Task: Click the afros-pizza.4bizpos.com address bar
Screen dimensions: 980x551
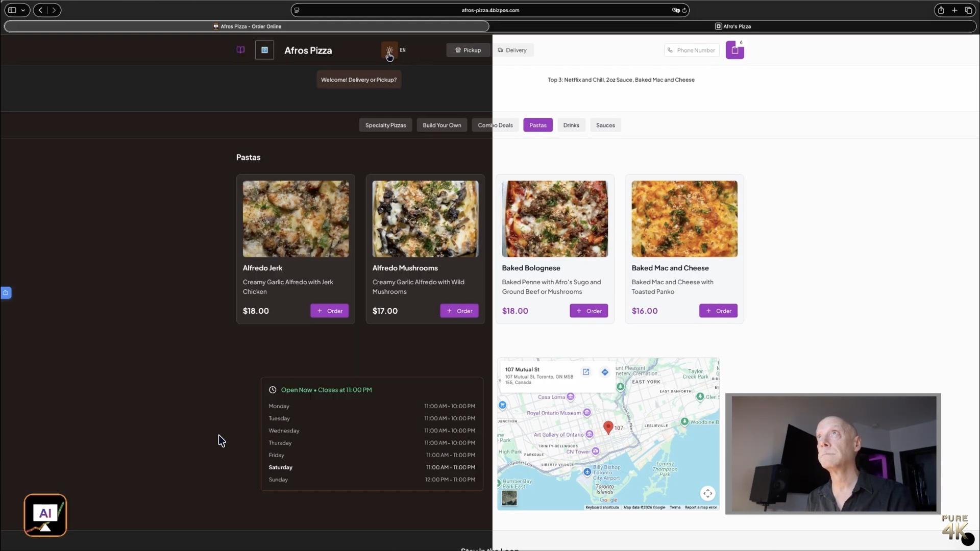Action: tap(490, 10)
